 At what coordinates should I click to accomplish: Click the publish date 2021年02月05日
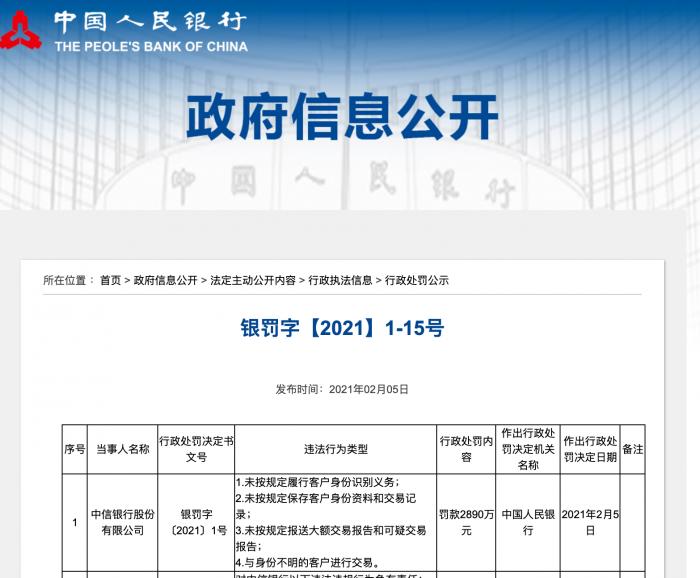pos(369,389)
